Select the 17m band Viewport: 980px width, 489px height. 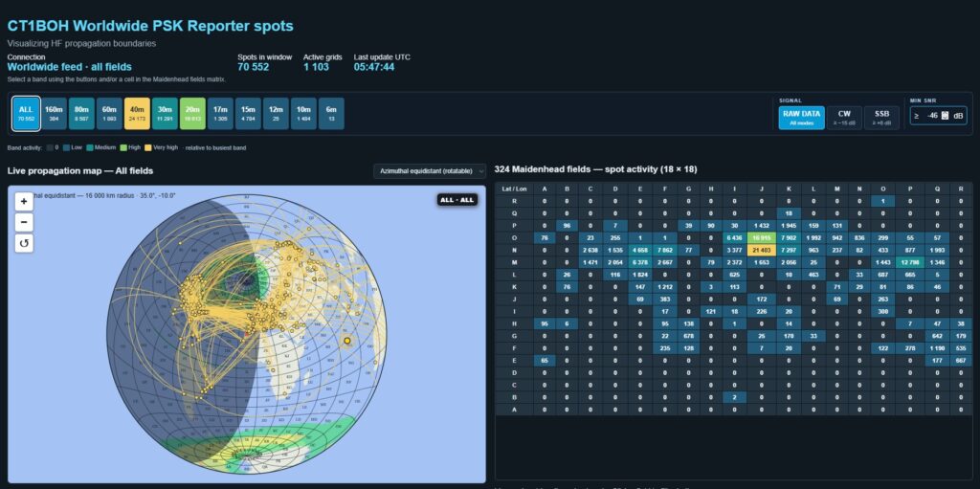220,113
